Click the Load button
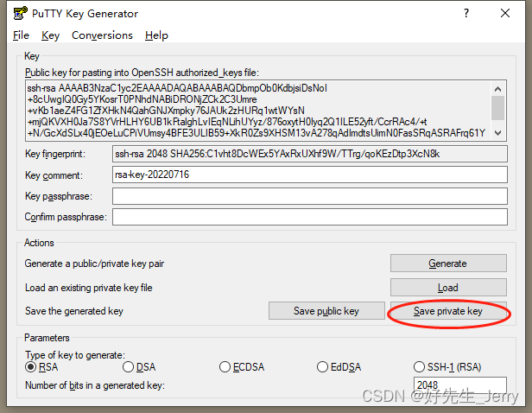This screenshot has width=532, height=413. 448,288
